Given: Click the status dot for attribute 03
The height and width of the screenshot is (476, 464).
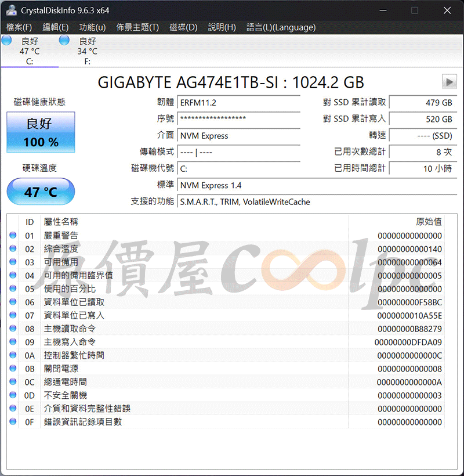Looking at the screenshot, I should coord(13,262).
